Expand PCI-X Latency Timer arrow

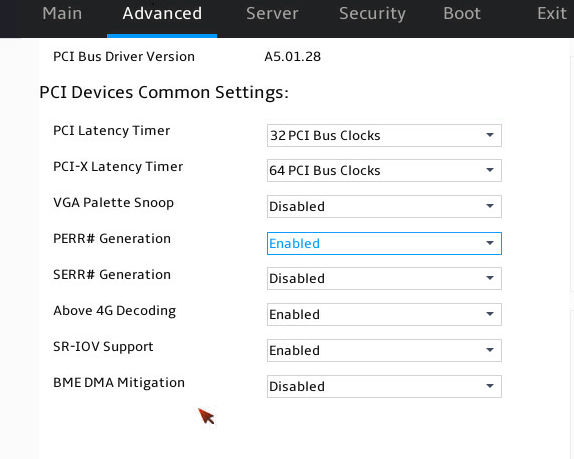[490, 170]
